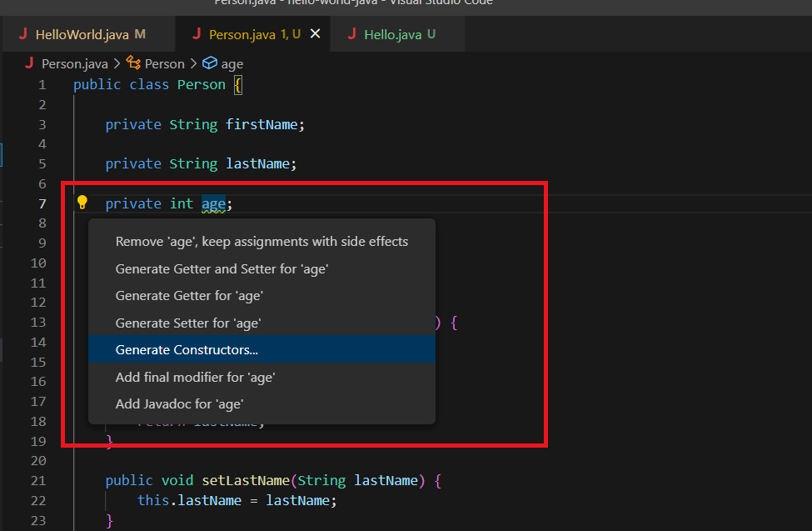Open the Person class breadcrumb dropdown

(x=164, y=63)
